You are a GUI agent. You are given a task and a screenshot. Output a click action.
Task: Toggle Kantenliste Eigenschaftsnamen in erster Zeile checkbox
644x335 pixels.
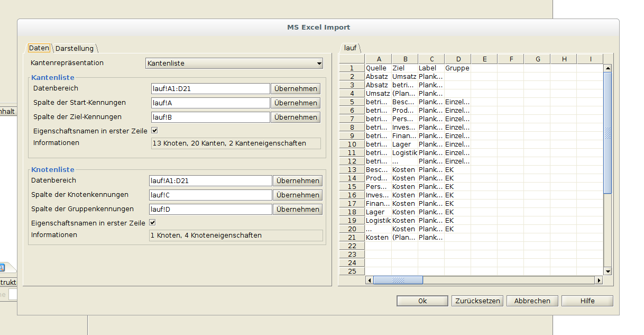tap(154, 130)
